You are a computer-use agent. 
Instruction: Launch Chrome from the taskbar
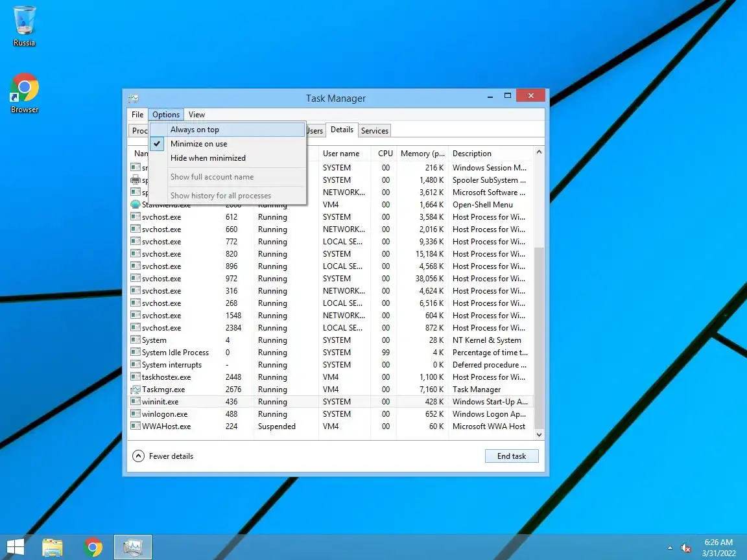(93, 547)
